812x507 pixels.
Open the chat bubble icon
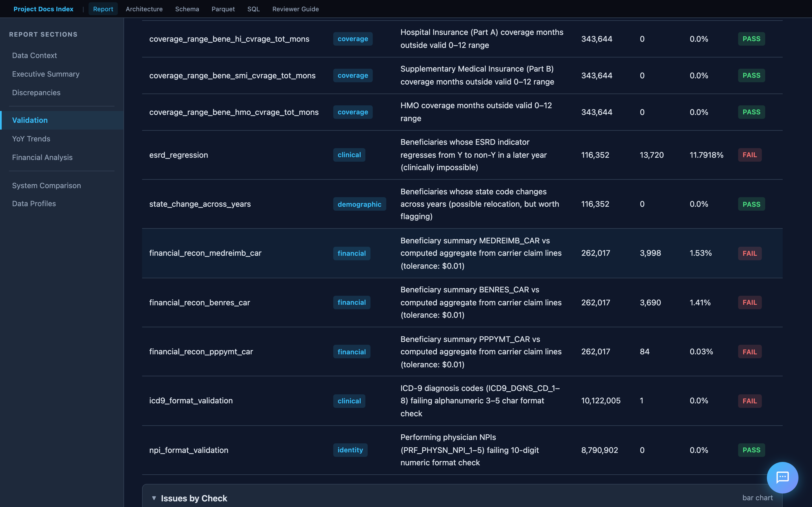tap(782, 477)
